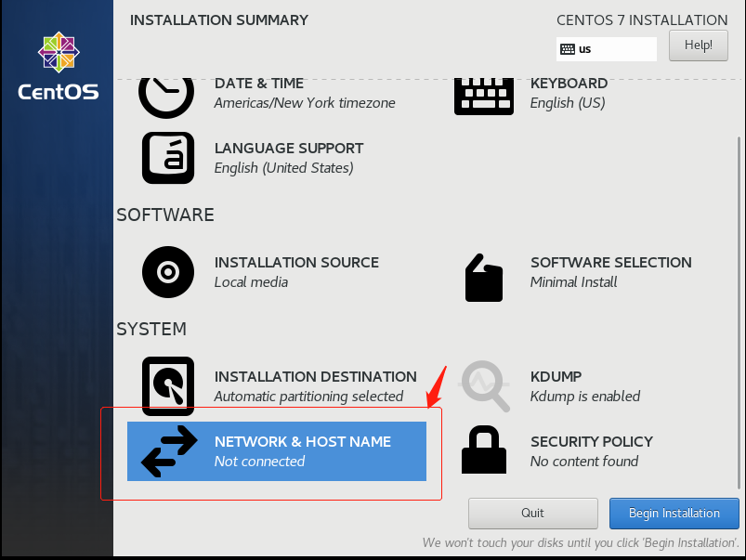Image resolution: width=746 pixels, height=560 pixels.
Task: Open the Software Selection Minimal Install text
Action: tap(573, 282)
